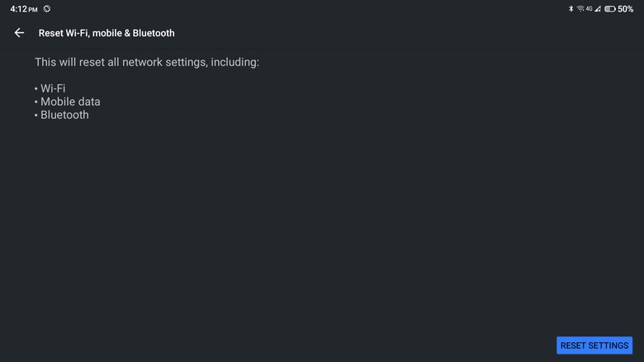Tap the rotation icon beside the clock
644x362 pixels.
click(47, 9)
